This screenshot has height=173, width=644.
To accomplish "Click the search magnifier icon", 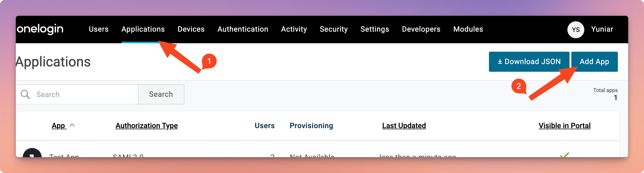I will 25,94.
